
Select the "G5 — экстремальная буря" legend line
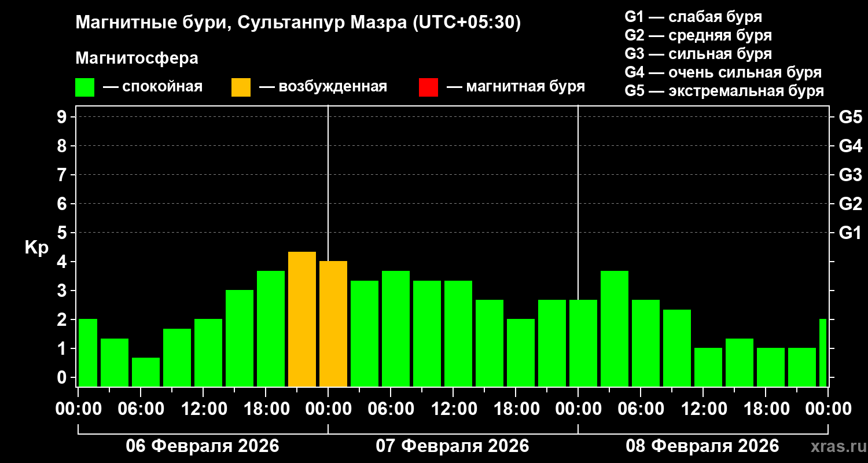pos(724,91)
